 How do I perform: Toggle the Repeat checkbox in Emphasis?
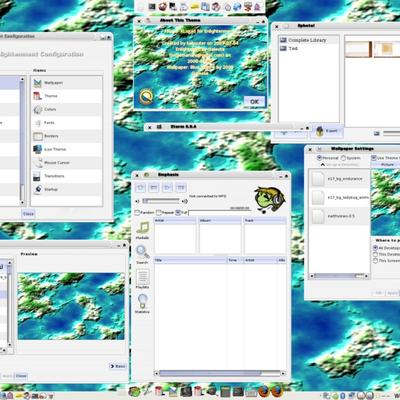[159, 212]
